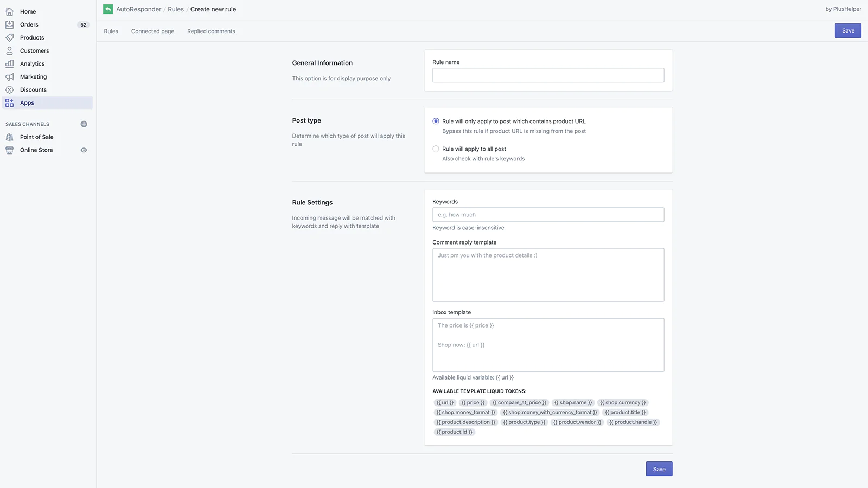Select 'Rule will apply to all post' option
Viewport: 868px width, 488px height.
click(436, 149)
